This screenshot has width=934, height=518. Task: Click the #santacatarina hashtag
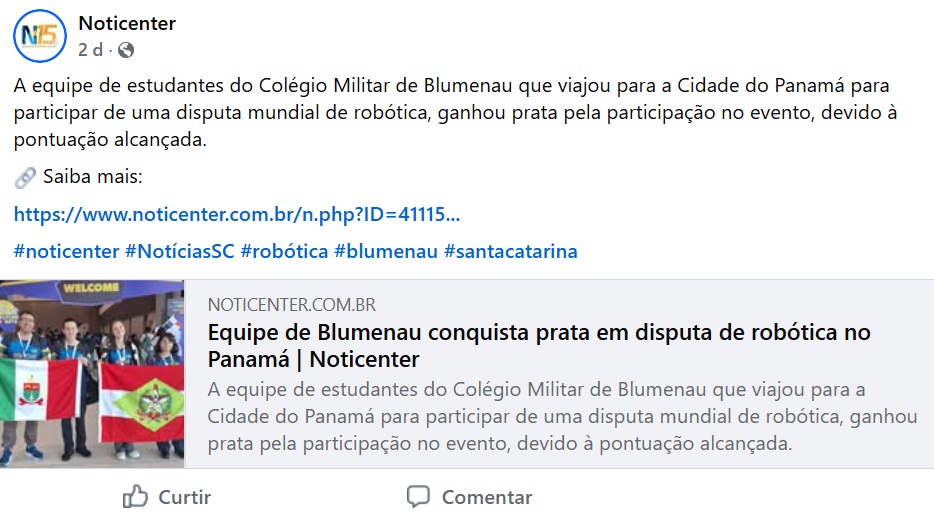coord(510,251)
